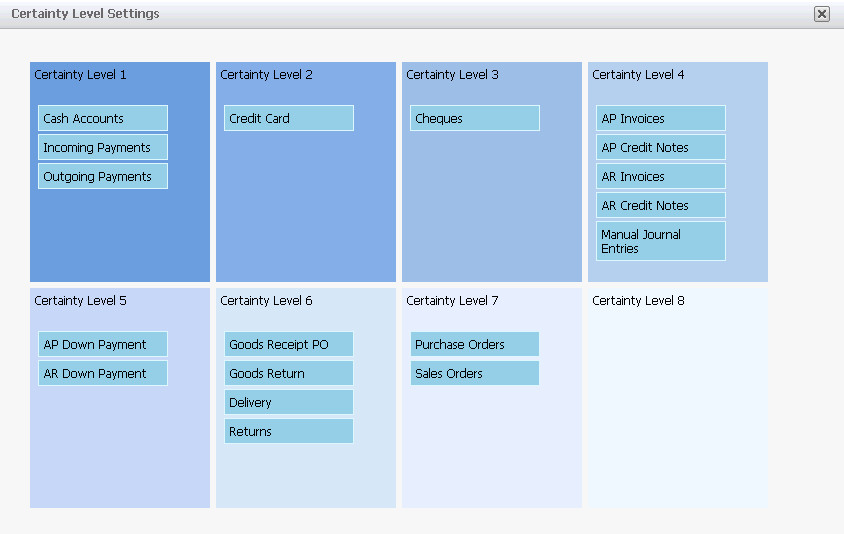Pick the Credit Card item
Viewport: 844px width, 534px height.
click(289, 118)
